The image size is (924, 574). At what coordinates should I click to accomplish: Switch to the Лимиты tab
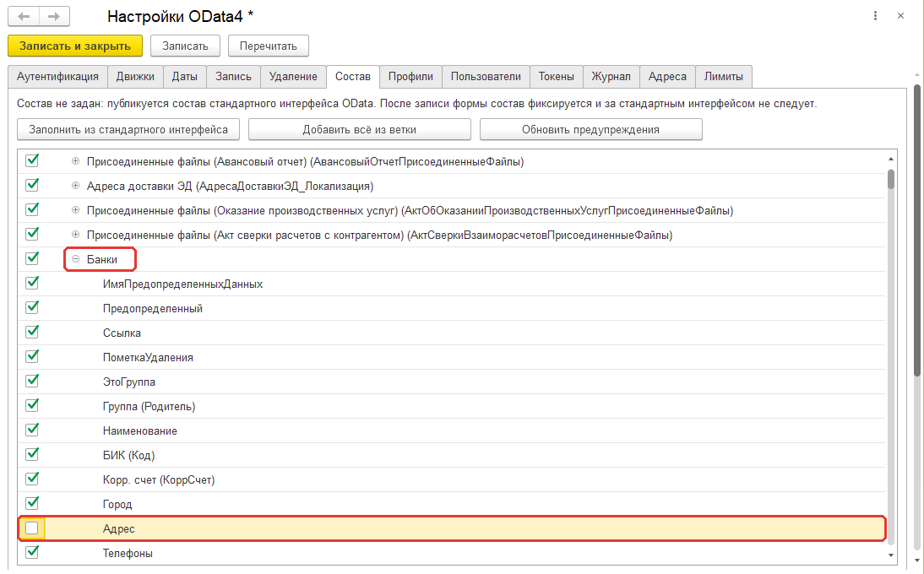click(x=724, y=77)
